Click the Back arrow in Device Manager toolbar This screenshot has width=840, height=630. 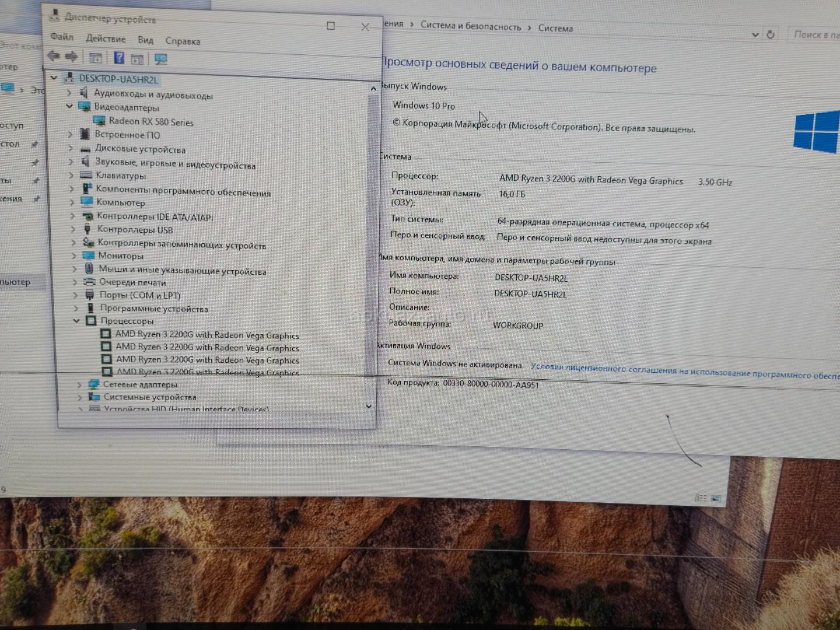(53, 56)
